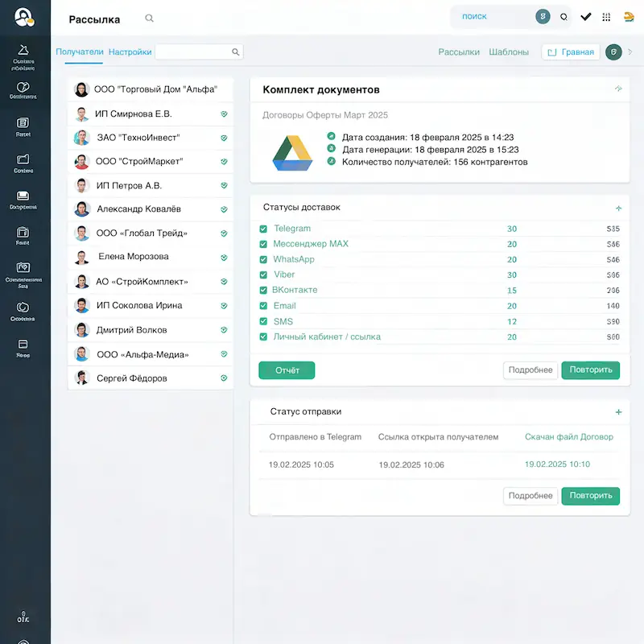
Task: Select recipient ООО «Глобал Трейд»
Action: (x=151, y=233)
